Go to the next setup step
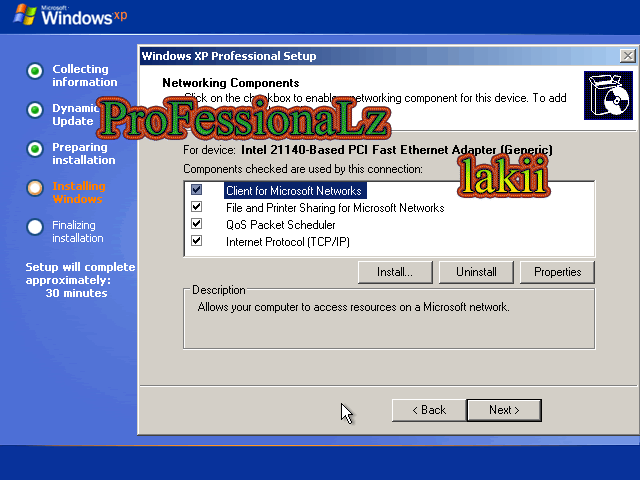The width and height of the screenshot is (640, 480). coord(504,410)
